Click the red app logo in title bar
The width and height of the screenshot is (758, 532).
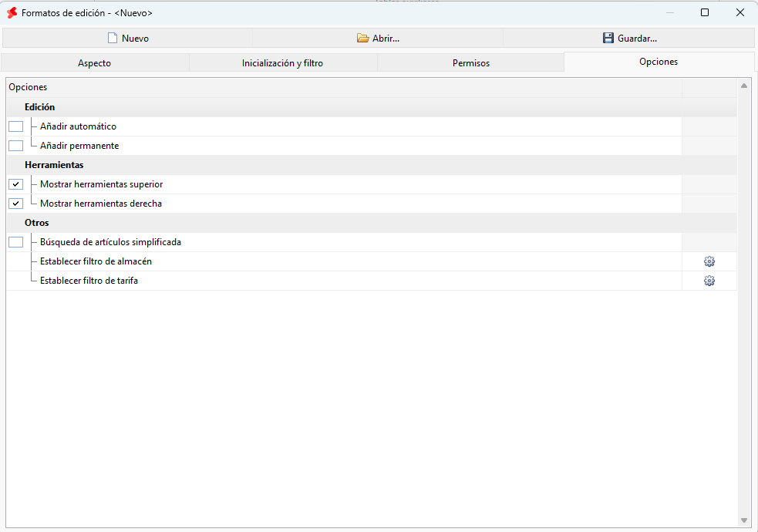[12, 13]
